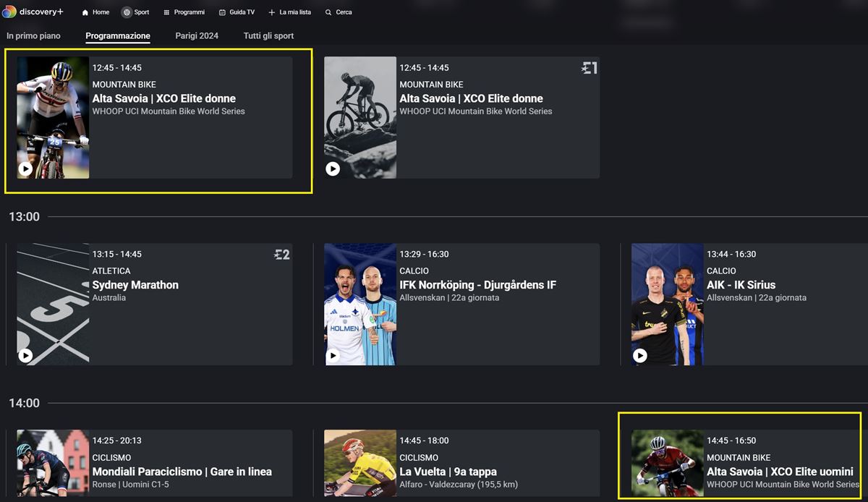Click the magnifying glass search icon

328,12
